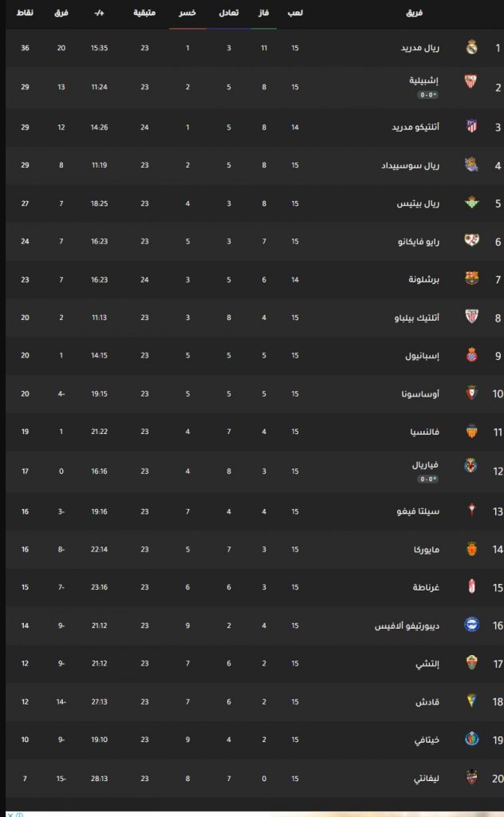Click the Real Betis green crest
The image size is (504, 817).
(472, 203)
